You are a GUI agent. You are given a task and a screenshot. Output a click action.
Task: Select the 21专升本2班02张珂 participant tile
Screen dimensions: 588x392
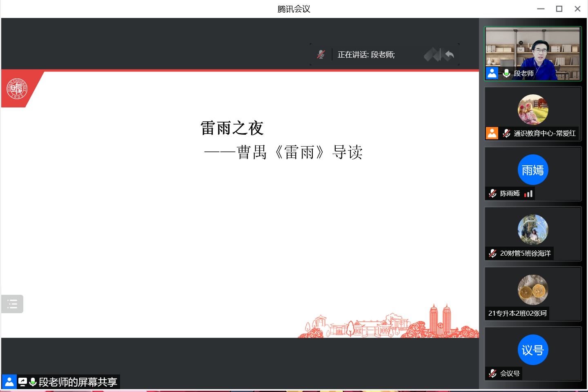tap(533, 294)
